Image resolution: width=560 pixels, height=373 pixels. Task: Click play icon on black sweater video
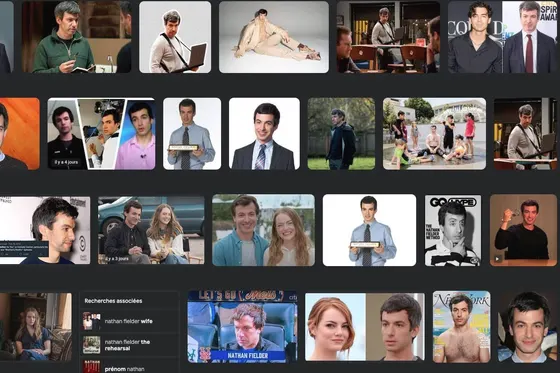point(497,259)
